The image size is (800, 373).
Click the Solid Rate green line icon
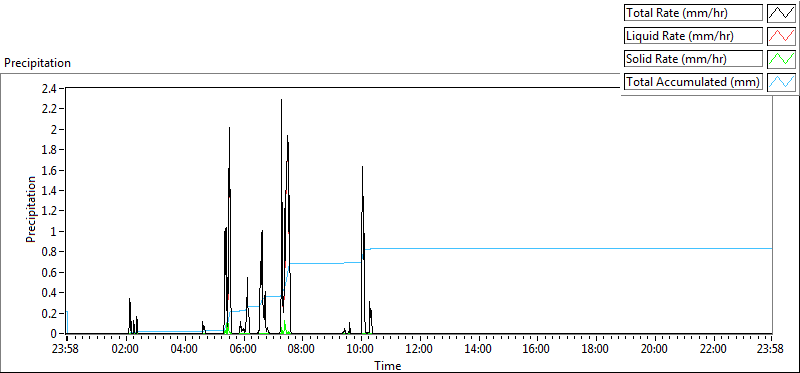(x=781, y=59)
